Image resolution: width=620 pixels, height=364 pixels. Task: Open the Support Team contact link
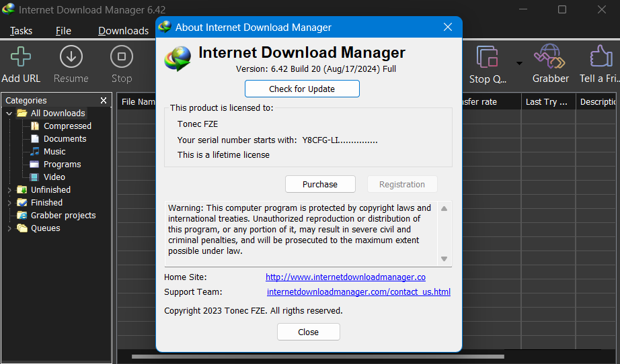coord(358,291)
